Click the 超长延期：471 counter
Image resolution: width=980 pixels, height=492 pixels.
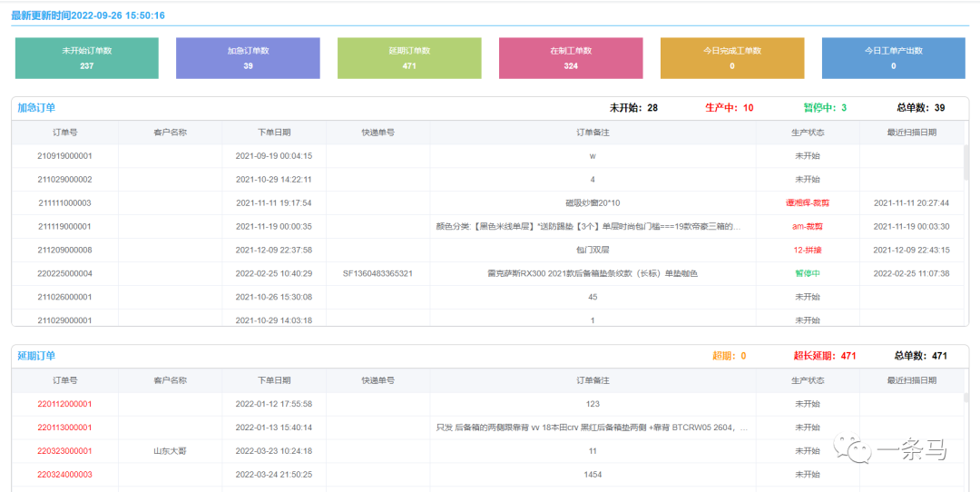(x=825, y=356)
